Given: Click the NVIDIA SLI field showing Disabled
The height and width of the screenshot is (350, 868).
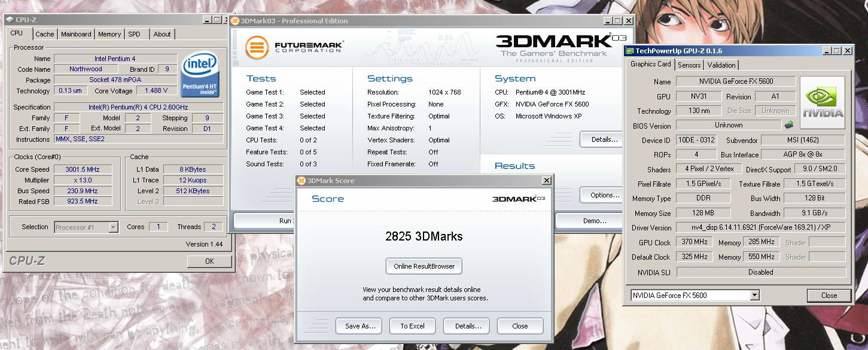Looking at the screenshot, I should click(x=761, y=272).
